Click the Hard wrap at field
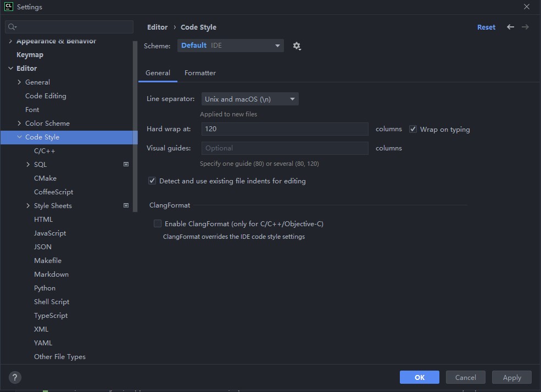 pos(285,129)
